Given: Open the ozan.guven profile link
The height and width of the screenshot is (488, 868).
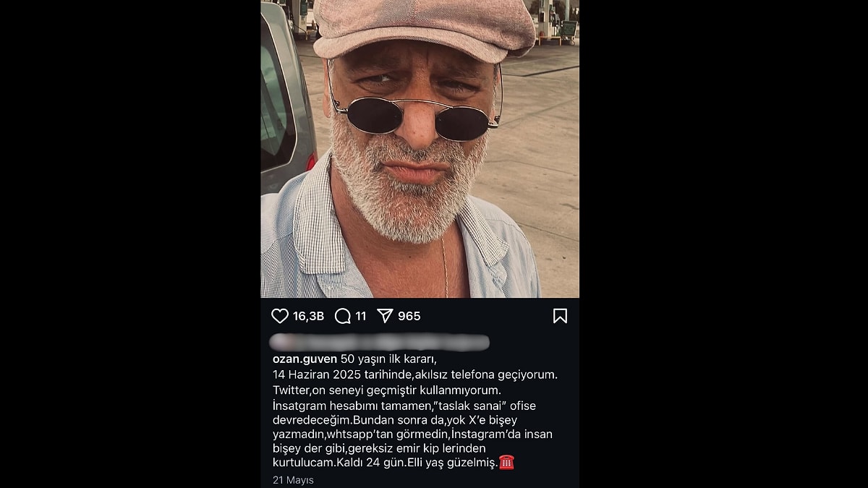Looking at the screenshot, I should tap(305, 359).
